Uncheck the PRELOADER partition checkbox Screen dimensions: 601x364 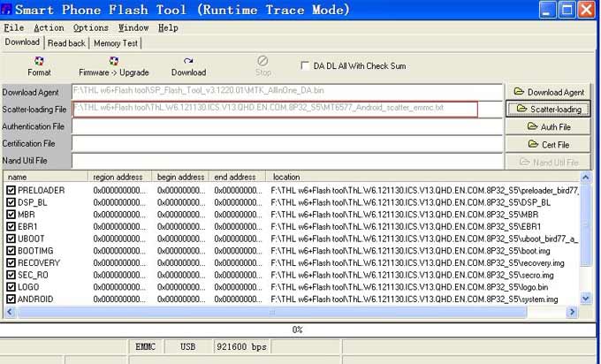pyautogui.click(x=11, y=190)
